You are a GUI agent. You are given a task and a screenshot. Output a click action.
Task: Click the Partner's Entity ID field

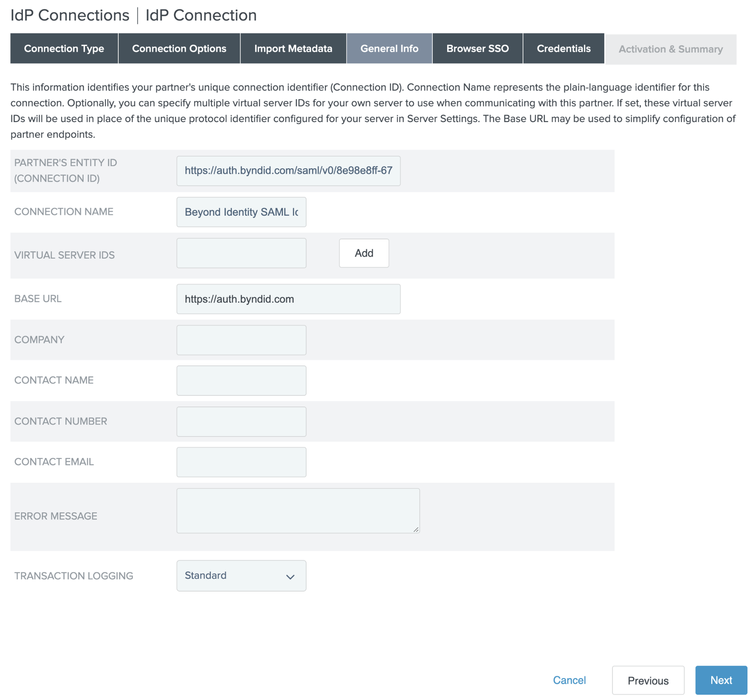[x=288, y=171]
